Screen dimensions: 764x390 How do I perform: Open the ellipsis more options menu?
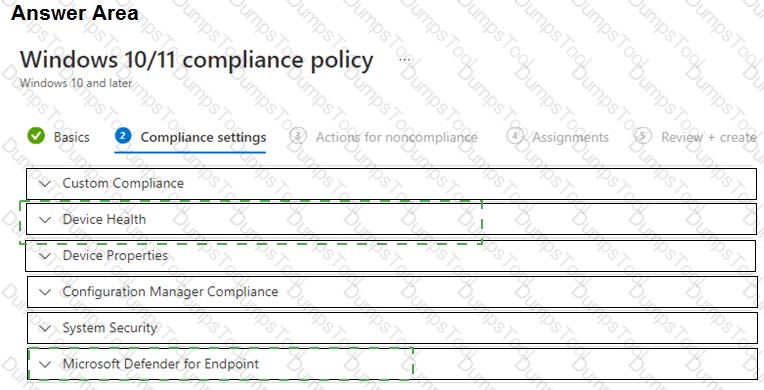[405, 60]
